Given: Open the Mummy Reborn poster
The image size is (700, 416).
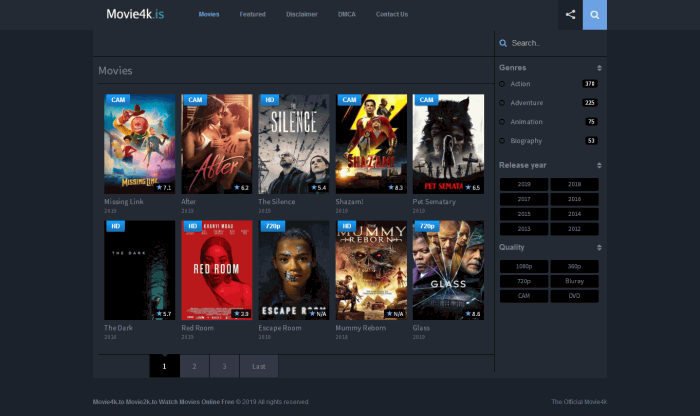Looking at the screenshot, I should [371, 270].
